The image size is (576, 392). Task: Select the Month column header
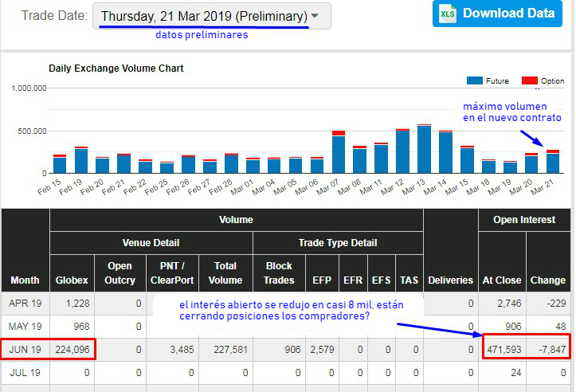[x=25, y=280]
